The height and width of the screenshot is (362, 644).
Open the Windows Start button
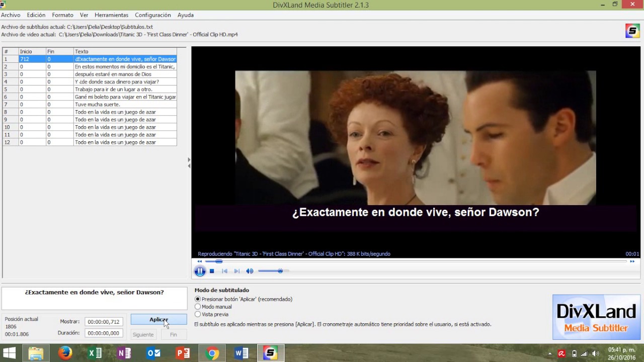pyautogui.click(x=9, y=353)
